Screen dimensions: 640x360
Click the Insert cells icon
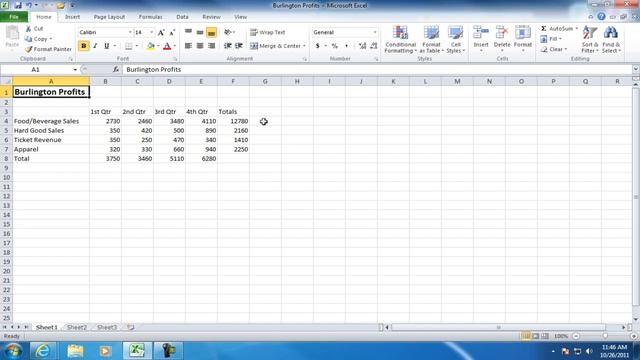481,33
